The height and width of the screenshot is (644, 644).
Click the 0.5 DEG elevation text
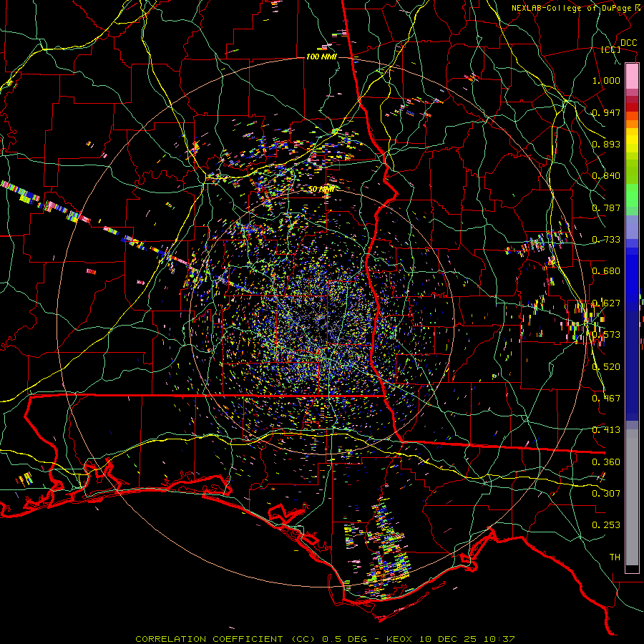344,639
